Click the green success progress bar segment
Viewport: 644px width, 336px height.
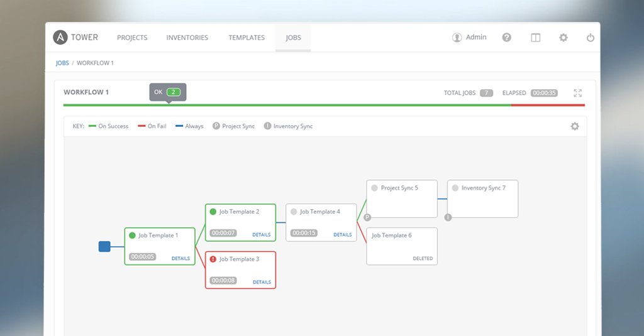[x=287, y=106]
